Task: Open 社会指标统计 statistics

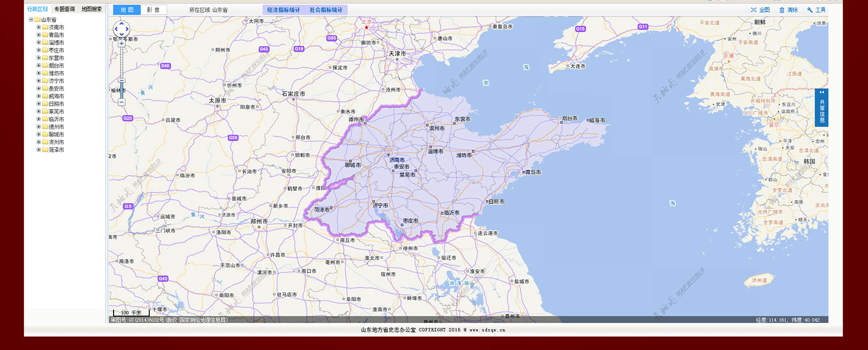Action: [326, 10]
